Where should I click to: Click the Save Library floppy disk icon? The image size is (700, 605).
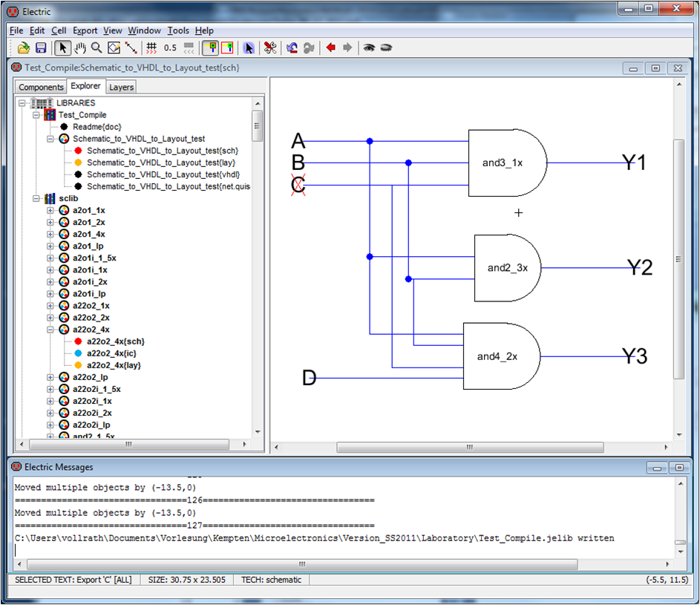(x=41, y=48)
